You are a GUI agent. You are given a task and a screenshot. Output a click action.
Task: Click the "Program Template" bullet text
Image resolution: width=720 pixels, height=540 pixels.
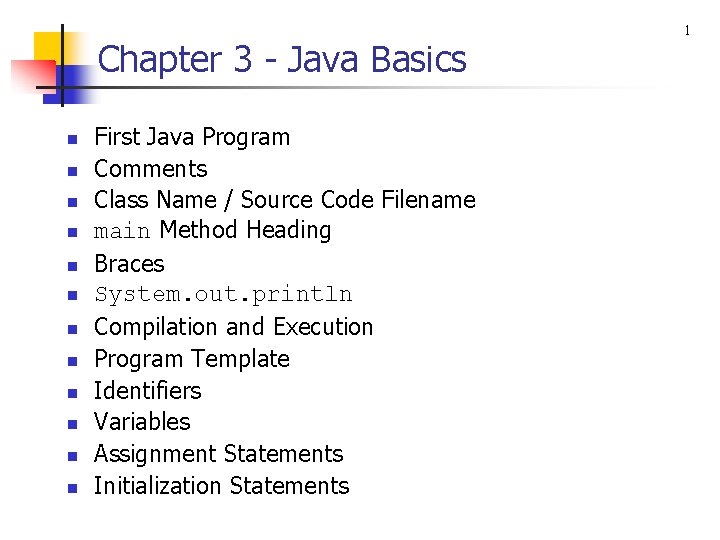pos(192,359)
